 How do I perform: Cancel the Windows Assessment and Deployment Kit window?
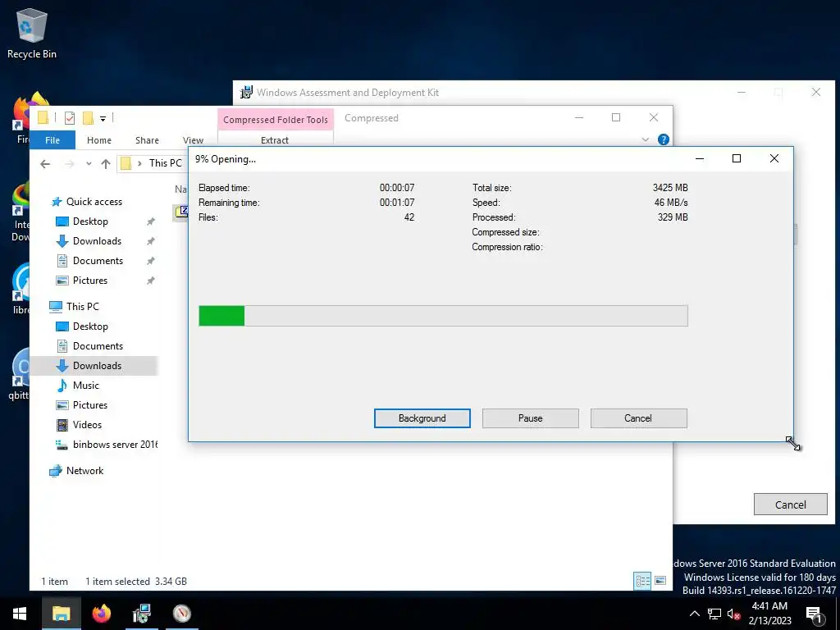(790, 504)
